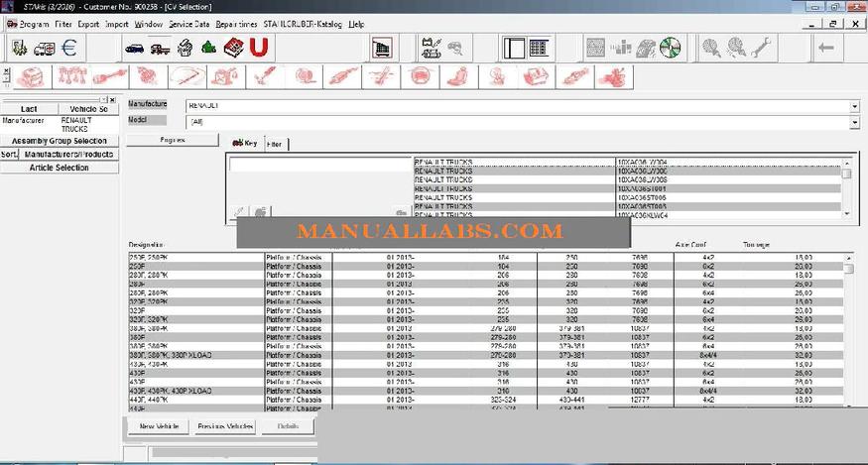Select the wiper blade assembly group icon

click(x=187, y=77)
